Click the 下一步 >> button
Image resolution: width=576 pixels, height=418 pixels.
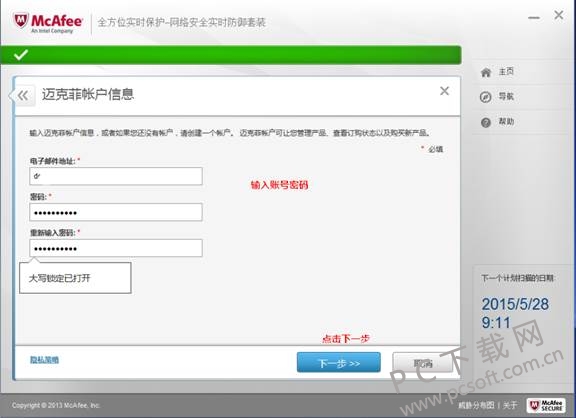(x=339, y=363)
